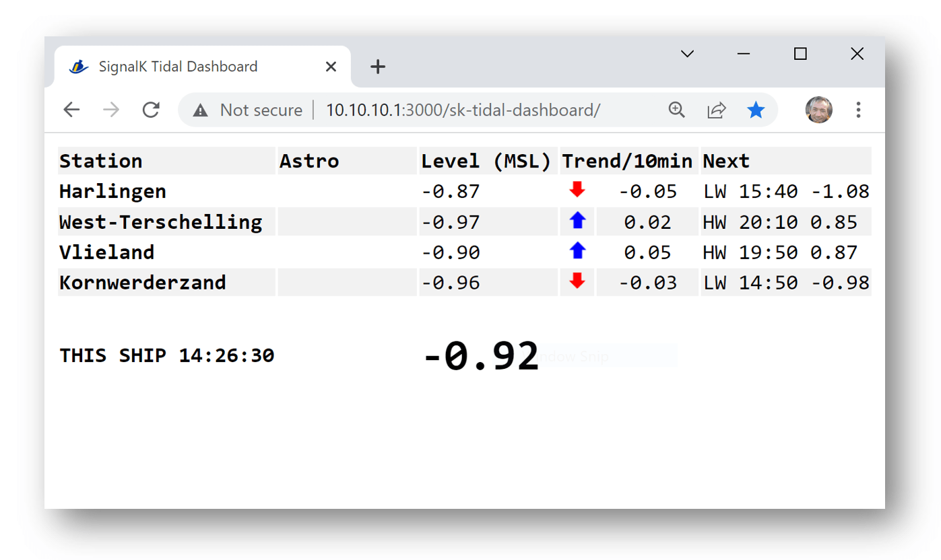Click Vlieland trend value 0.05
The width and height of the screenshot is (941, 560).
[x=647, y=252]
